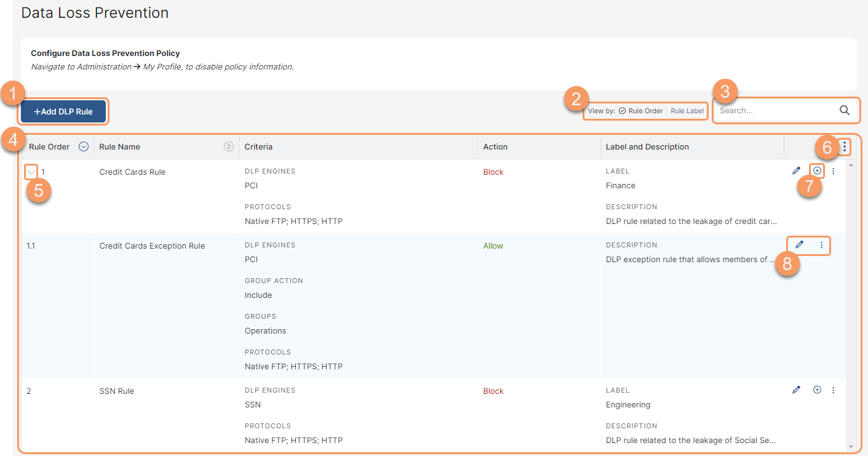Viewport: 868px width, 456px height.
Task: Expand the Rule Name column sorting control
Action: pos(229,146)
